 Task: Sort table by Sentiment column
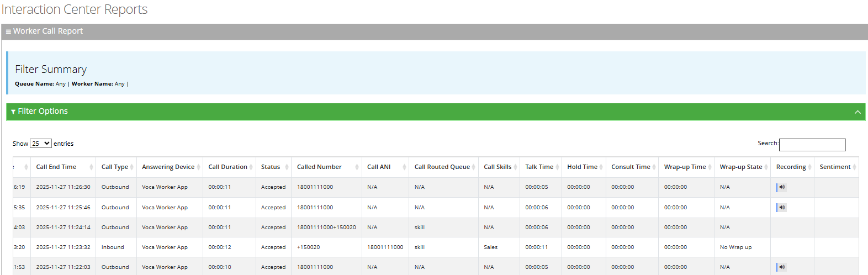tap(835, 167)
